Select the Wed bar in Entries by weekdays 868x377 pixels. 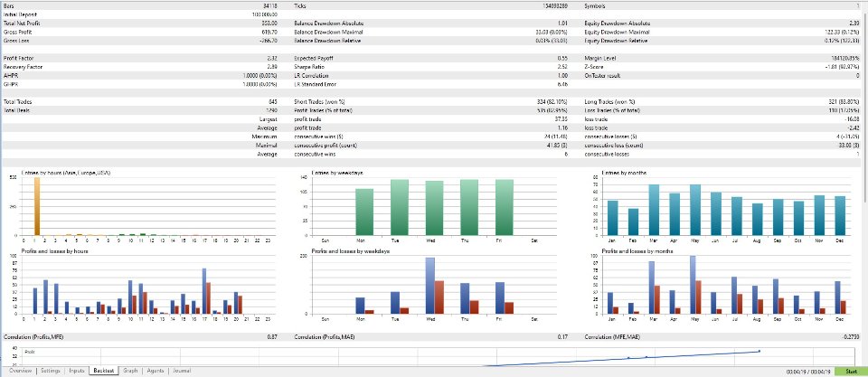(434, 208)
